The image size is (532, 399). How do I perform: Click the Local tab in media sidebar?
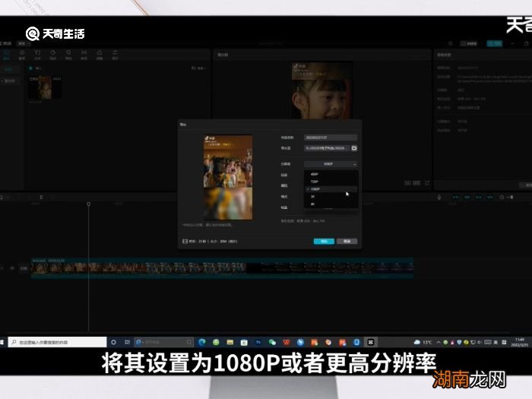(8, 70)
